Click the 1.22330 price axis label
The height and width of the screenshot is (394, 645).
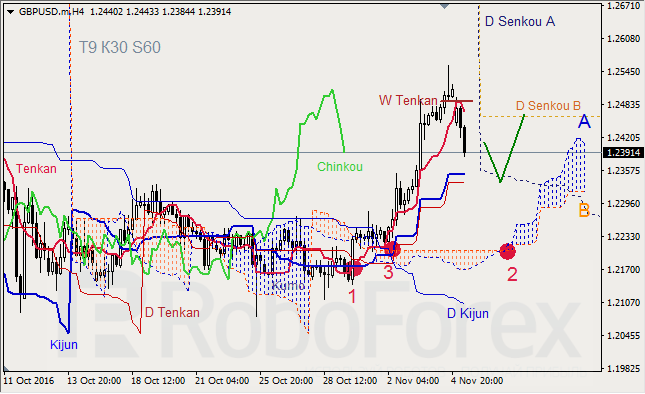[624, 236]
